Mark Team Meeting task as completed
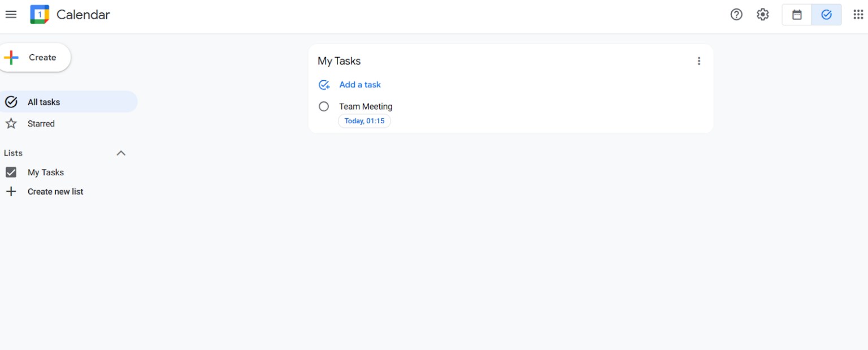The height and width of the screenshot is (350, 868). [324, 106]
